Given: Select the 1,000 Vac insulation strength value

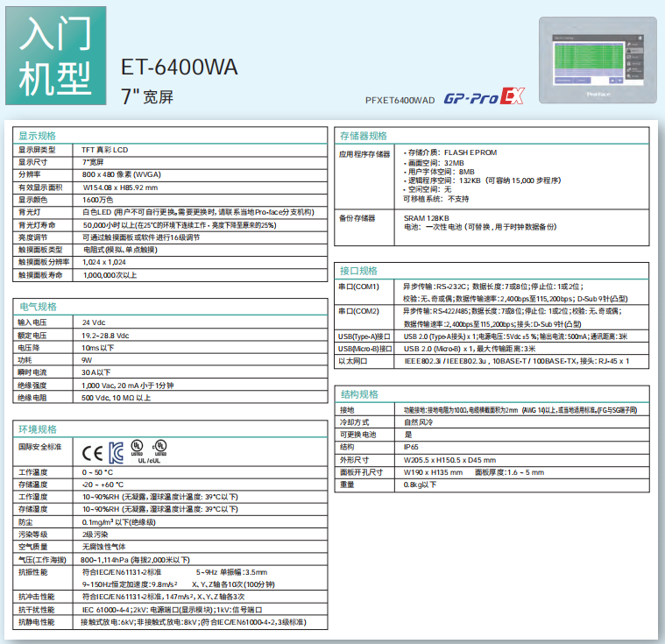Looking at the screenshot, I should (x=127, y=386).
